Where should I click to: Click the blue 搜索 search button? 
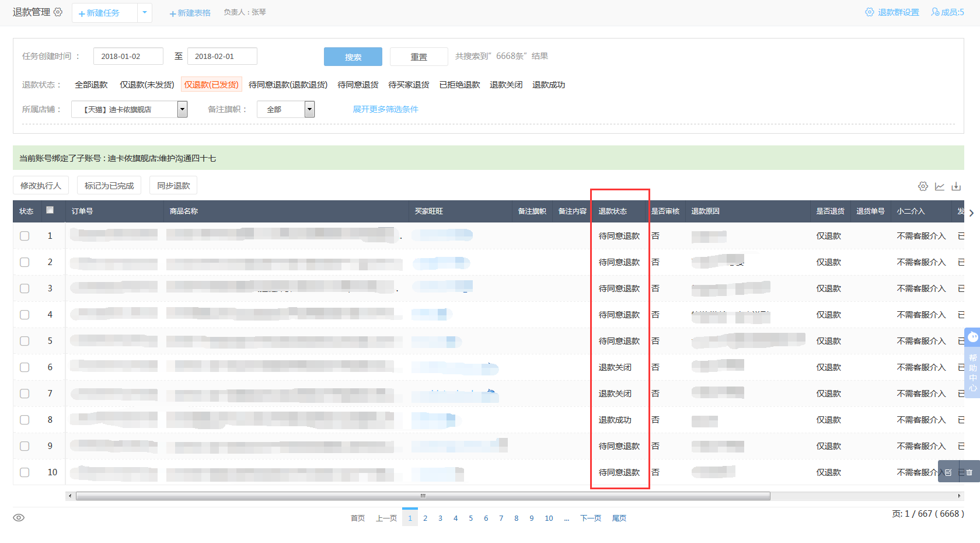pyautogui.click(x=353, y=57)
